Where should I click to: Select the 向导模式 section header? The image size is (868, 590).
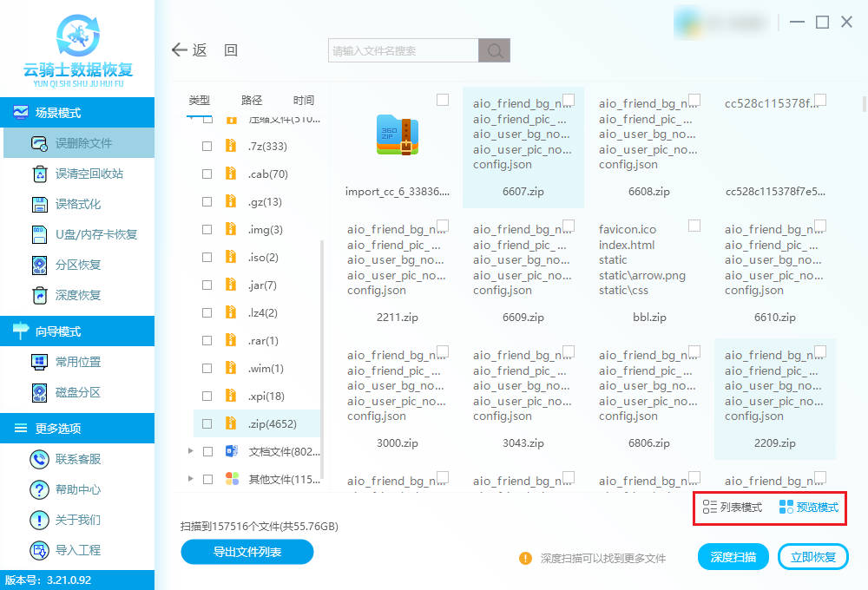(x=77, y=331)
